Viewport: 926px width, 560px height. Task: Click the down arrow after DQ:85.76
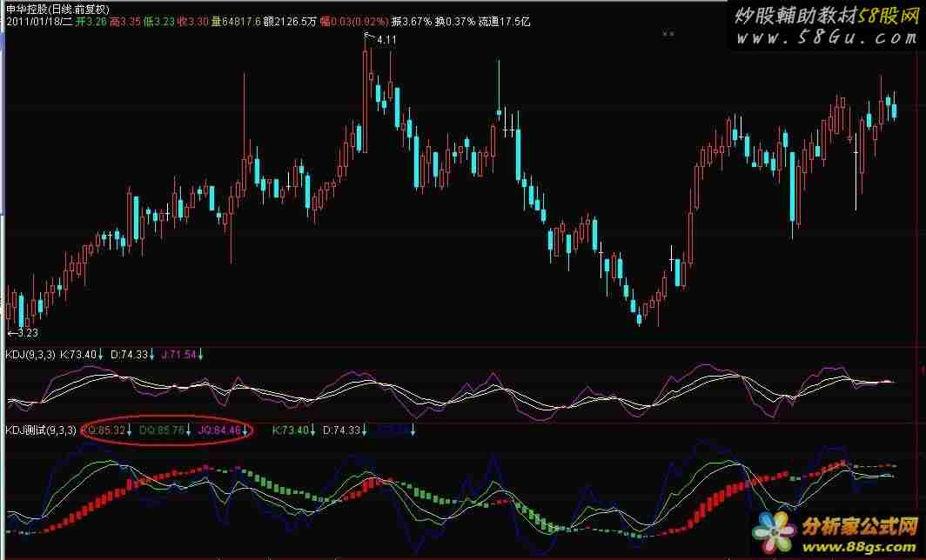[x=188, y=430]
